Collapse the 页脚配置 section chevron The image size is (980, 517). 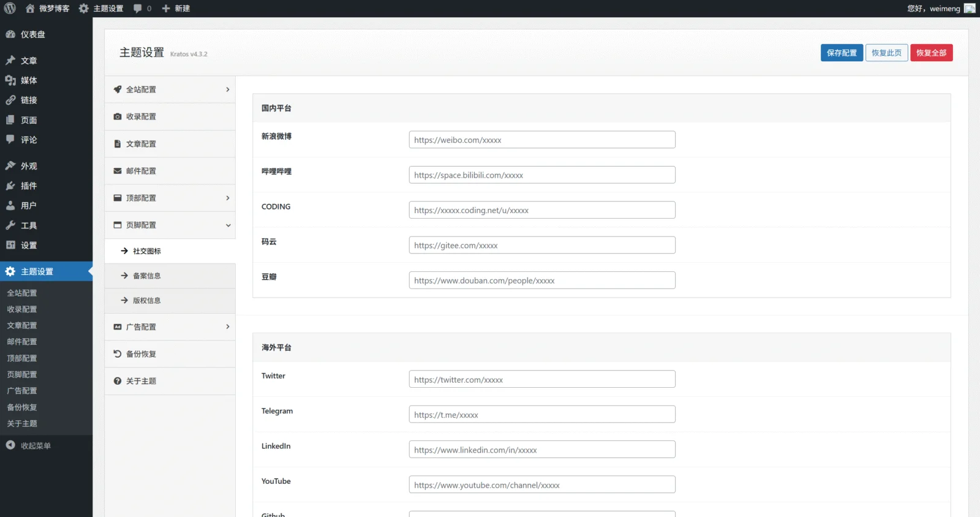[x=228, y=225]
